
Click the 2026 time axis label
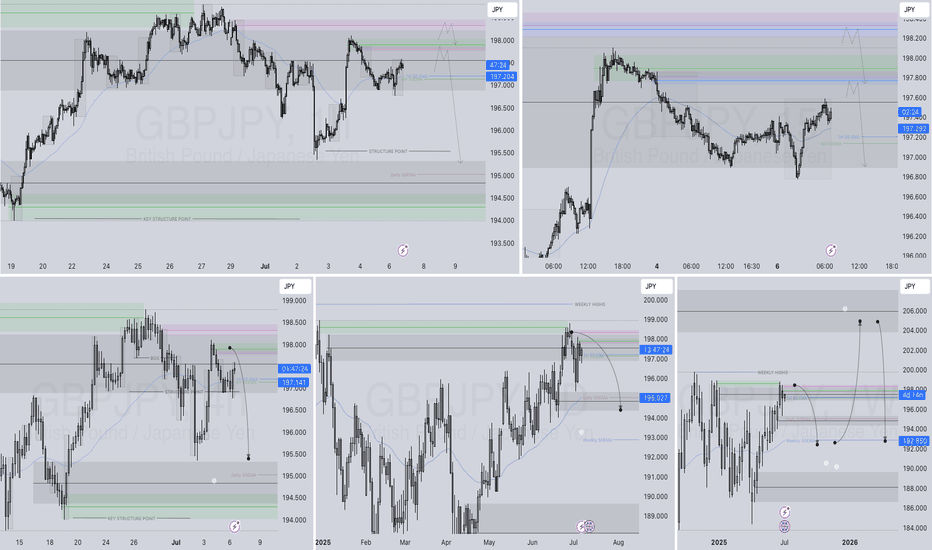tap(850, 542)
